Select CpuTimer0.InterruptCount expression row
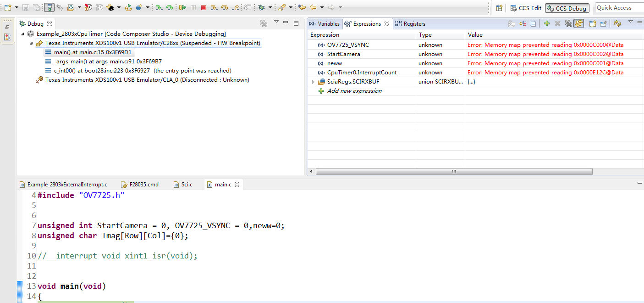This screenshot has width=644, height=303. pos(475,73)
